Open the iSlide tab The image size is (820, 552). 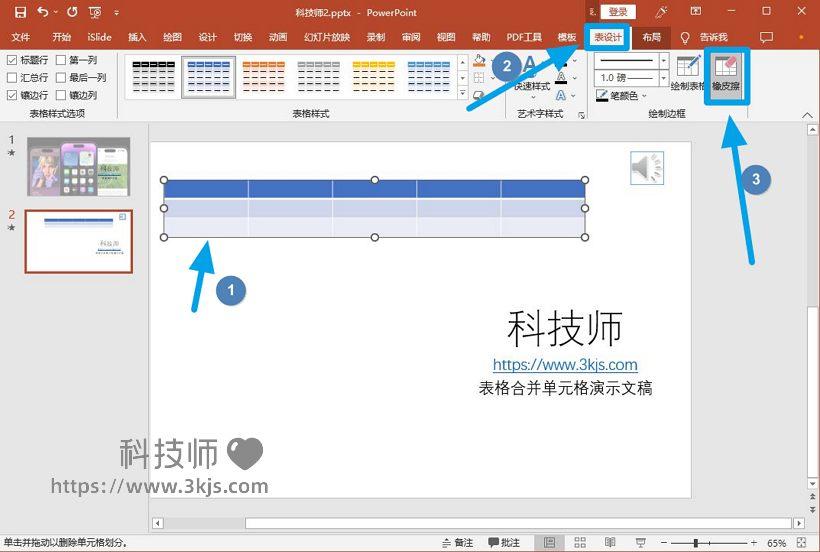point(99,37)
